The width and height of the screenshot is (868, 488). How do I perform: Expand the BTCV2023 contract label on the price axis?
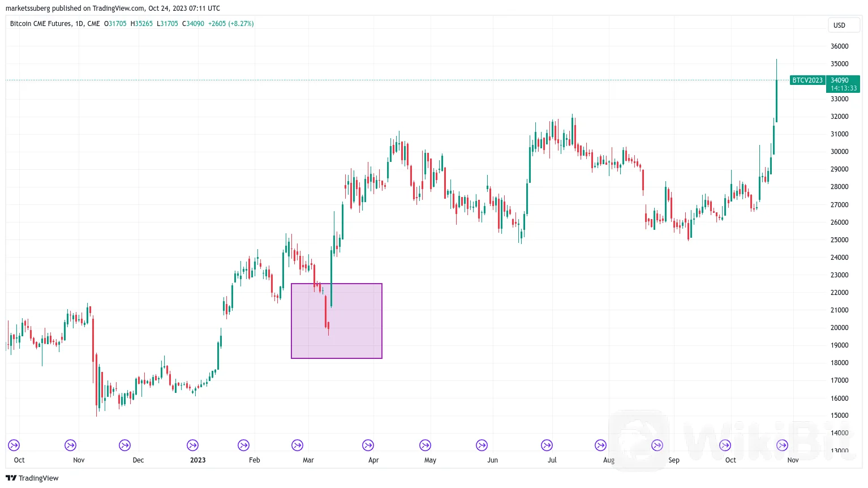click(807, 80)
